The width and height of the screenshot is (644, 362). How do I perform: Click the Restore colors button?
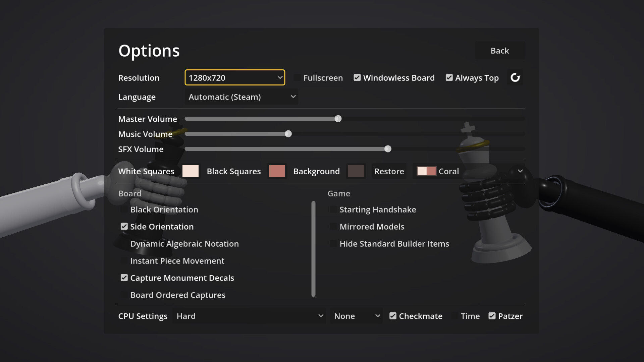[x=389, y=171]
